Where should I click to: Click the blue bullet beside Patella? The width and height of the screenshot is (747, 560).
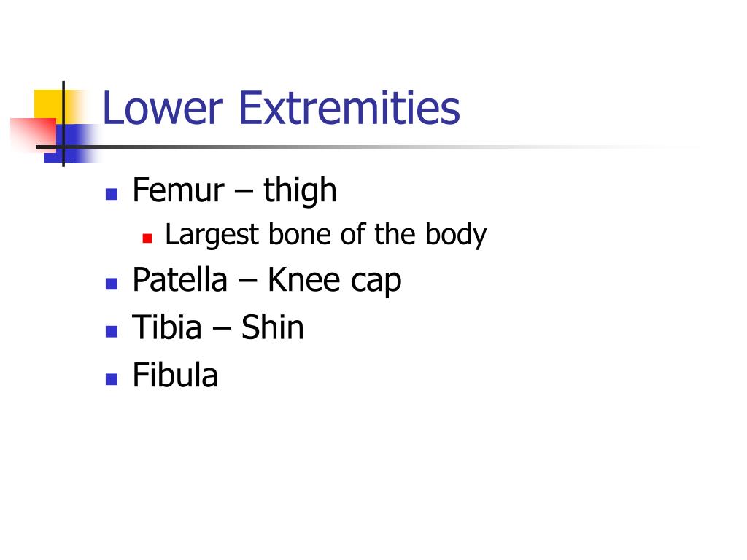coord(112,284)
